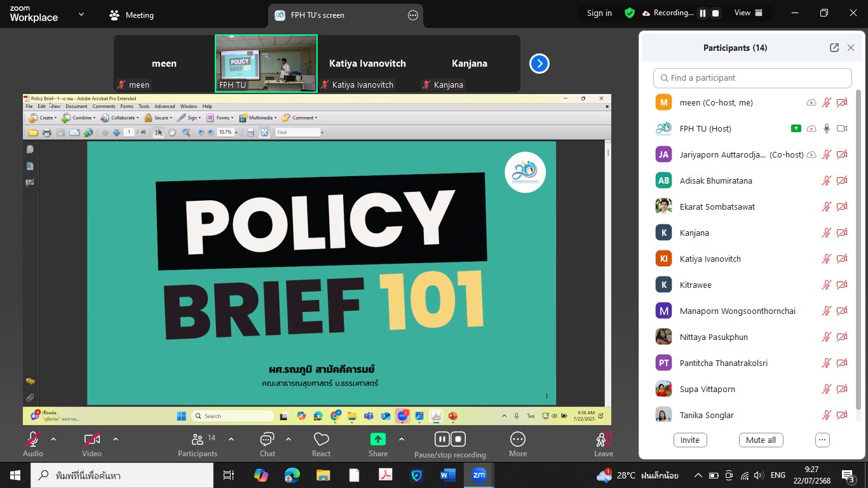
Task: Click the More options icon in toolbar
Action: click(517, 440)
